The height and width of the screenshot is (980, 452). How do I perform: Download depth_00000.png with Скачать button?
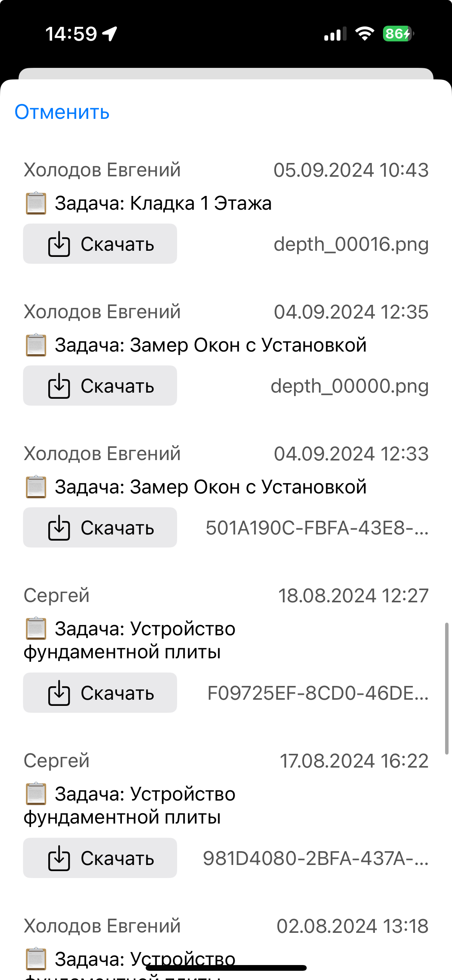[100, 386]
